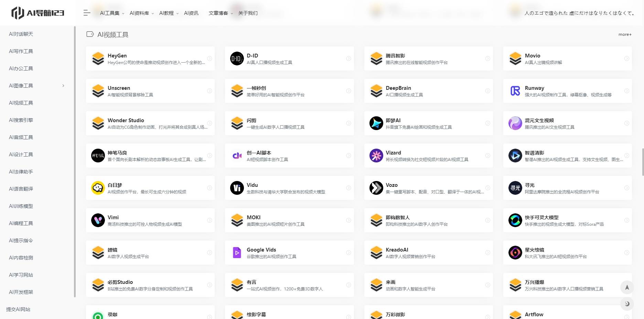Select AI编程工具 in sidebar
Screen dimensions: 644x319
coord(21,223)
